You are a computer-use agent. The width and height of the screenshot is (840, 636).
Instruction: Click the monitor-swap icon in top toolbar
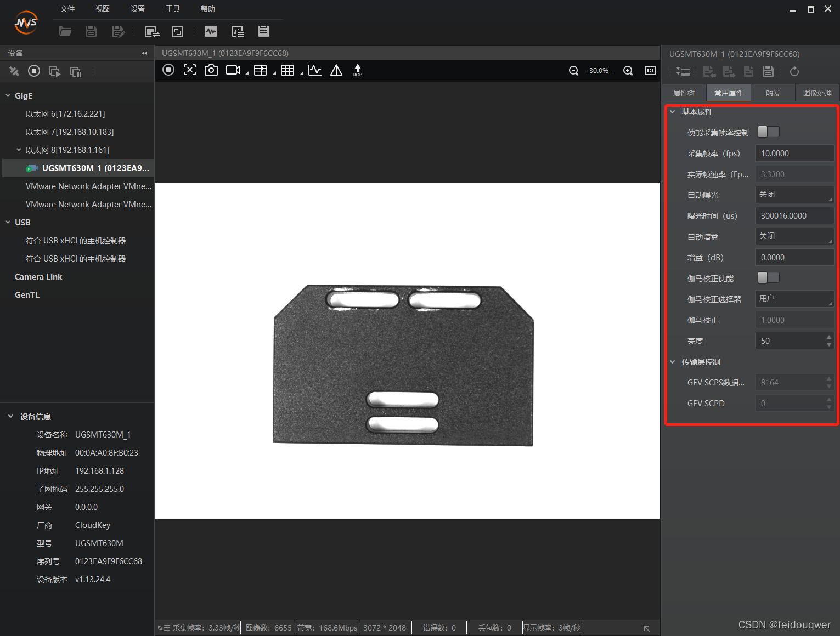click(x=152, y=32)
